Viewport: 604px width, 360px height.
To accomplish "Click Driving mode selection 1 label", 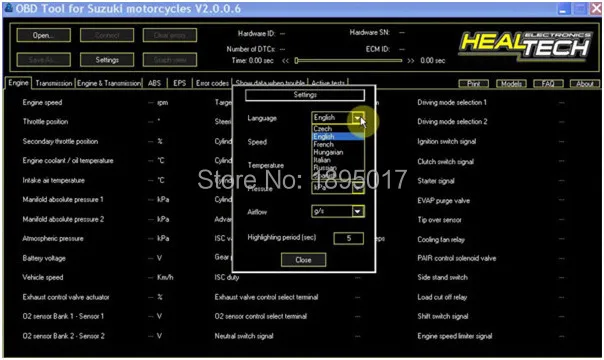I will (452, 102).
